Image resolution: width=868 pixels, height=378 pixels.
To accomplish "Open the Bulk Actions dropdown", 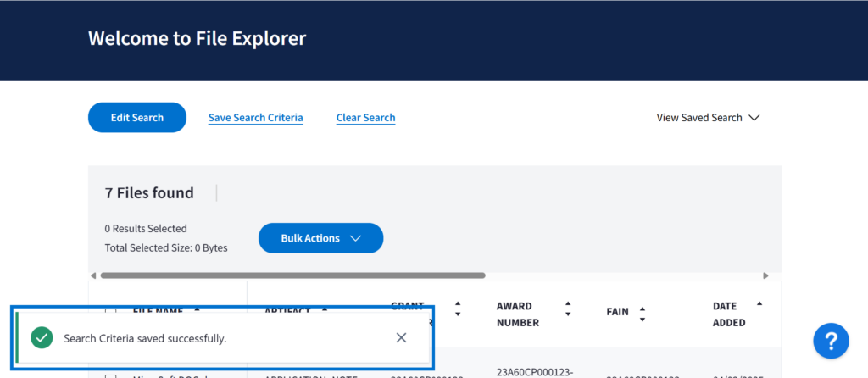I will (x=320, y=238).
